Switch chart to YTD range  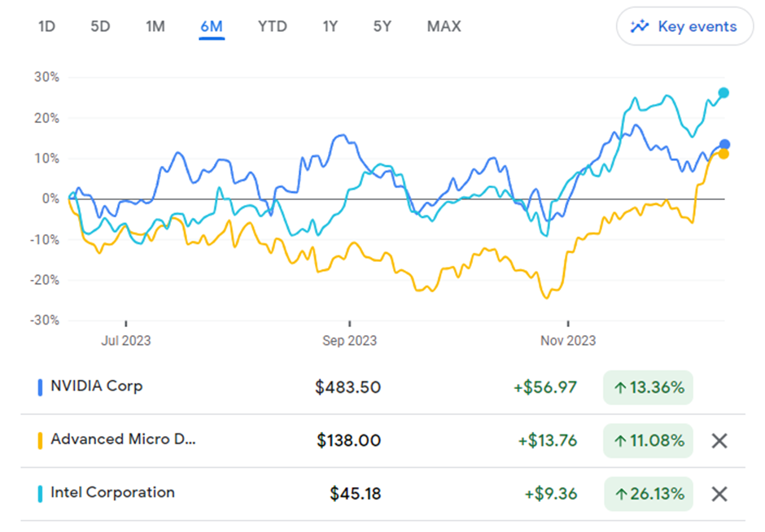272,27
